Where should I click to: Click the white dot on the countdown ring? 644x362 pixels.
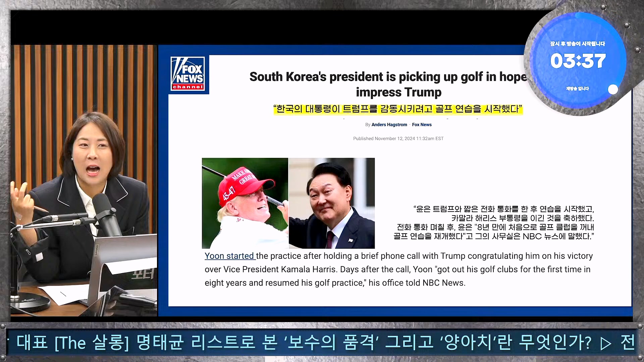(613, 89)
